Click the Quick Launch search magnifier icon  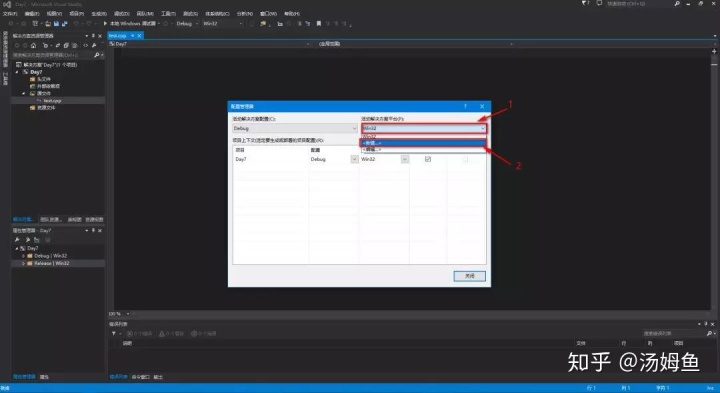point(677,4)
